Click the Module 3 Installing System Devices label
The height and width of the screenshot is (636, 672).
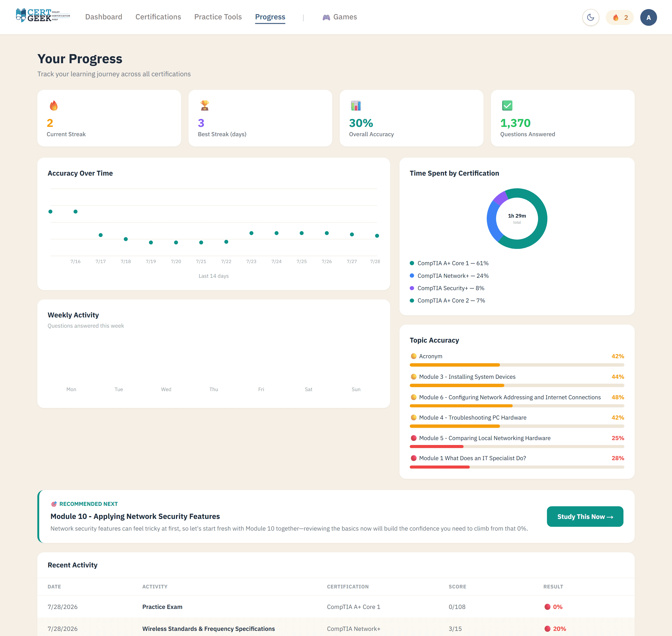(467, 377)
